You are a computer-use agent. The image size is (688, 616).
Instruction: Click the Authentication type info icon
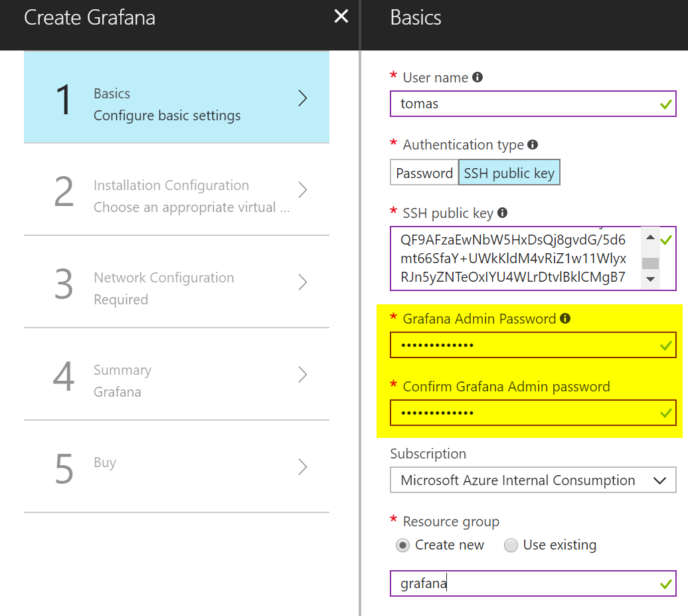coord(533,144)
